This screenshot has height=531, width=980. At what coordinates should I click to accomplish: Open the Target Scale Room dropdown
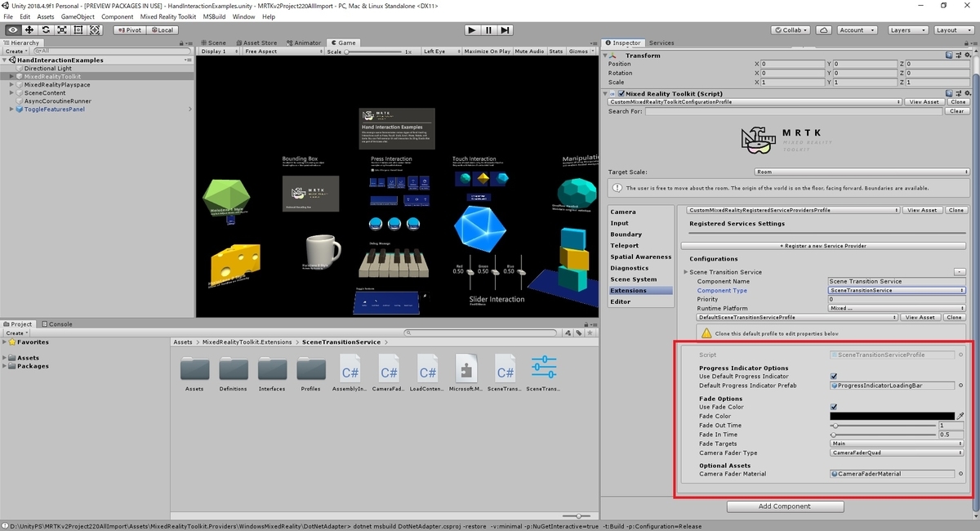[860, 172]
